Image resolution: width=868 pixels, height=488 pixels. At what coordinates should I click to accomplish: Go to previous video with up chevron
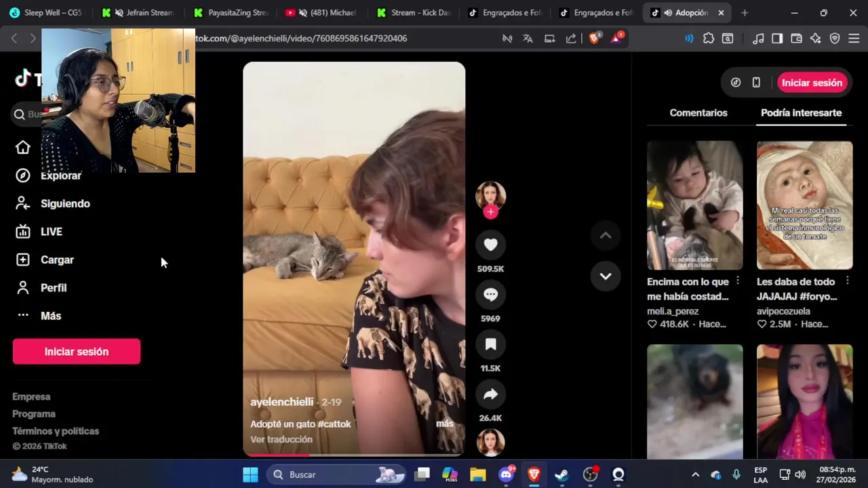[606, 235]
